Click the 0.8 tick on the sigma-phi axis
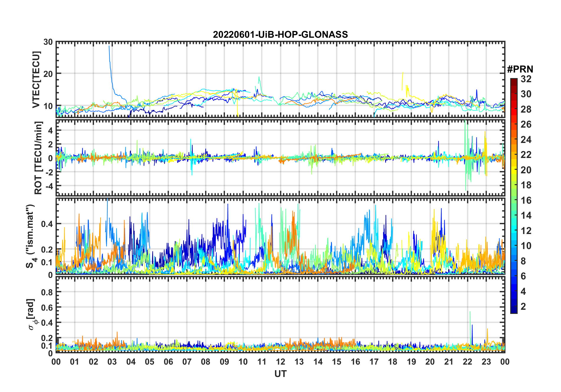The image size is (561, 392). [x=47, y=292]
